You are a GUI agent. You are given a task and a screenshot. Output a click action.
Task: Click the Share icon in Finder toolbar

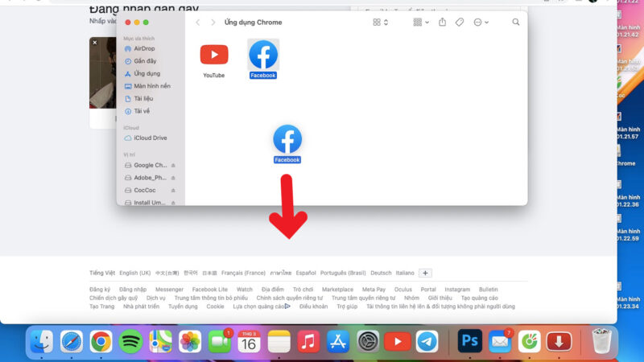click(442, 23)
